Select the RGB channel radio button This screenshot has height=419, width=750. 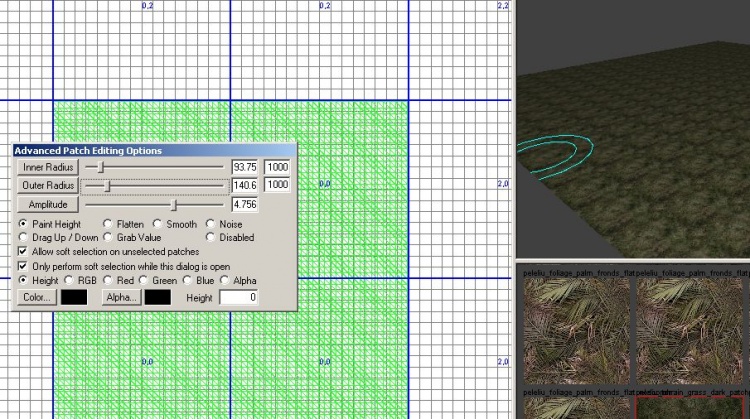tap(67, 282)
